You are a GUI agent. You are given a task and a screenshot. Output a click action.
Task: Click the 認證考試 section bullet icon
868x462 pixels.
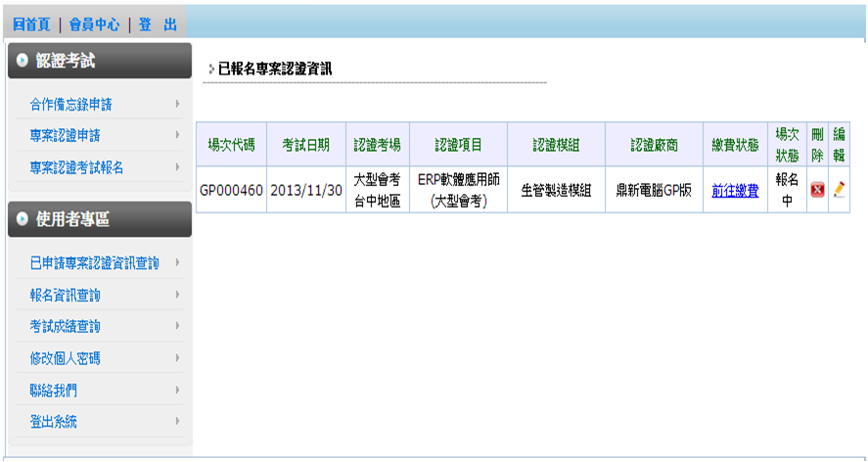[23, 61]
